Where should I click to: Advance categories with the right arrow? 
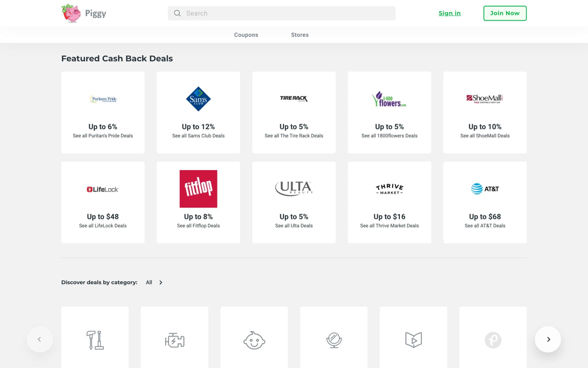(x=548, y=339)
